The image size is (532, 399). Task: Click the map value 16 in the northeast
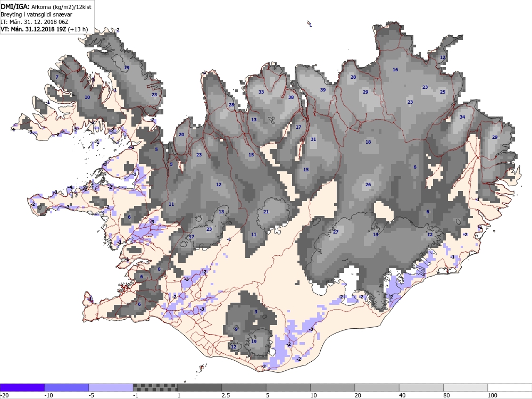pos(395,70)
